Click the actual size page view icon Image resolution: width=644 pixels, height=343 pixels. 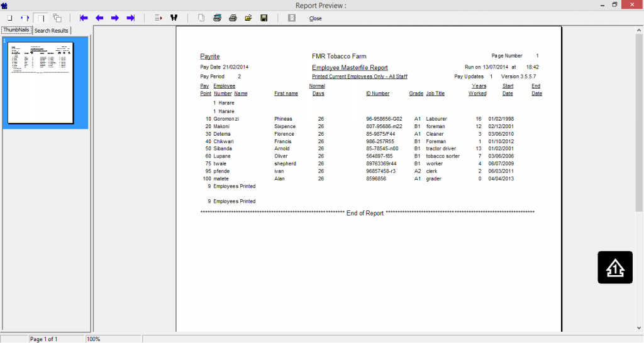[10, 18]
